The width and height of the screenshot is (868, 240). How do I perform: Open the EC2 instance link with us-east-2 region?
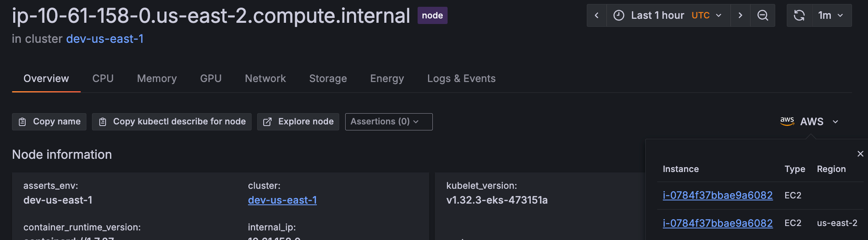pos(717,223)
